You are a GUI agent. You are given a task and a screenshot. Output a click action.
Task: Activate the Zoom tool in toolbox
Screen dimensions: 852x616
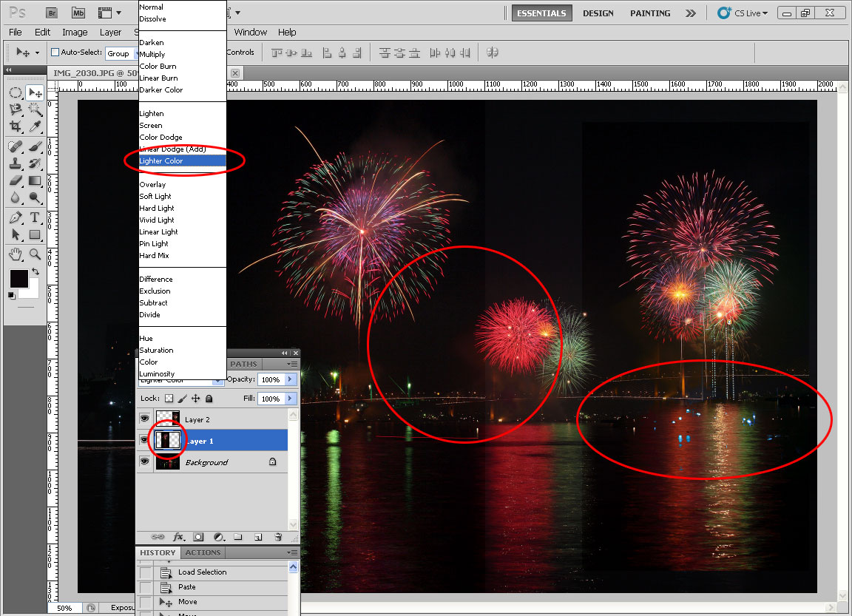[35, 254]
